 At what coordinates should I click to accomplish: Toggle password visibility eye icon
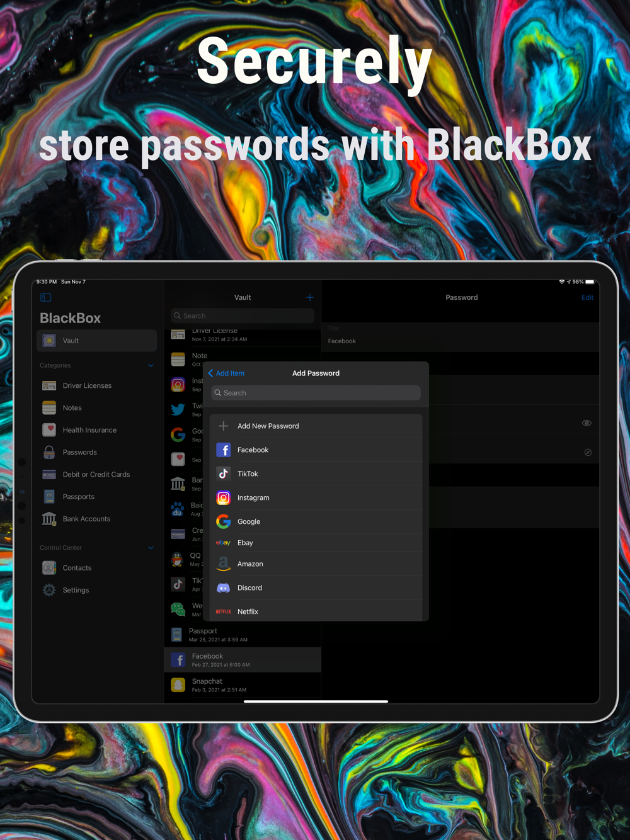coord(587,423)
